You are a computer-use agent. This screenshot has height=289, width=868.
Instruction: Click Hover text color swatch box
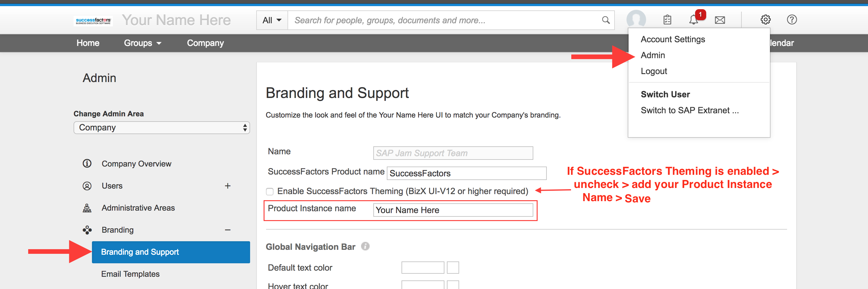tap(453, 285)
